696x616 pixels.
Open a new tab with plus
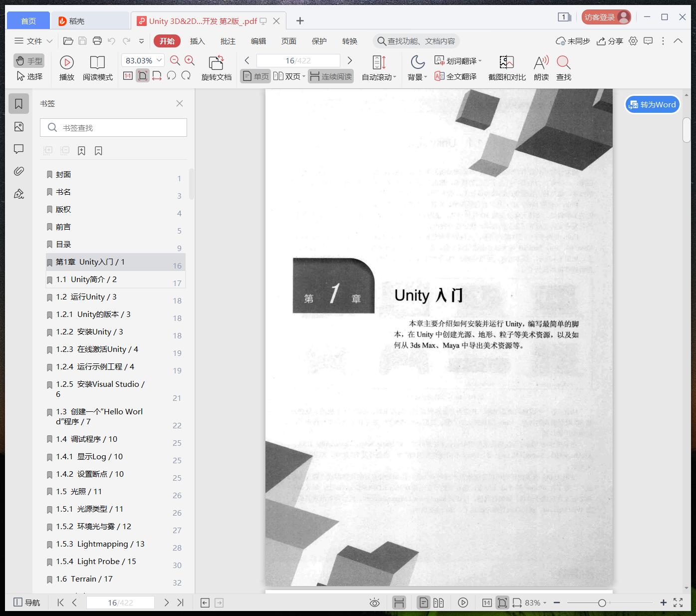click(300, 20)
